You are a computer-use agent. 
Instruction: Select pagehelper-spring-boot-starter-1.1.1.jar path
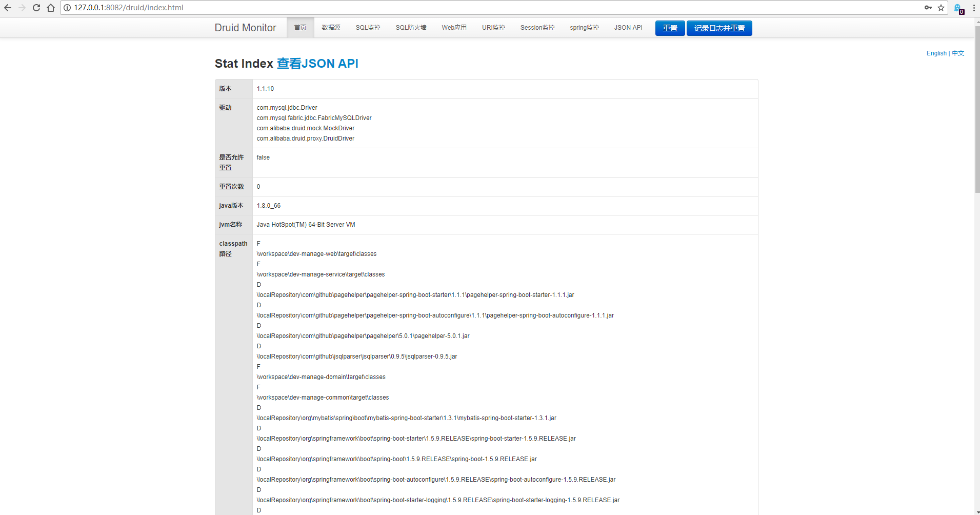pos(415,295)
